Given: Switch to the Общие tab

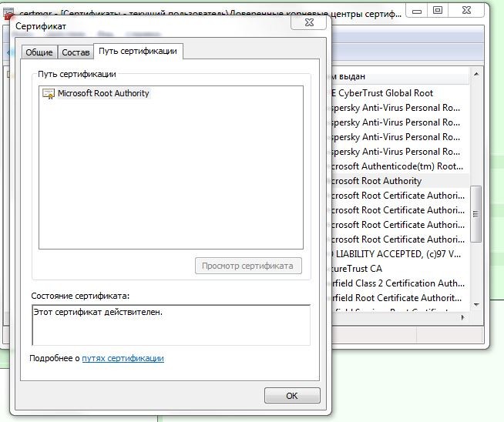Looking at the screenshot, I should (39, 52).
